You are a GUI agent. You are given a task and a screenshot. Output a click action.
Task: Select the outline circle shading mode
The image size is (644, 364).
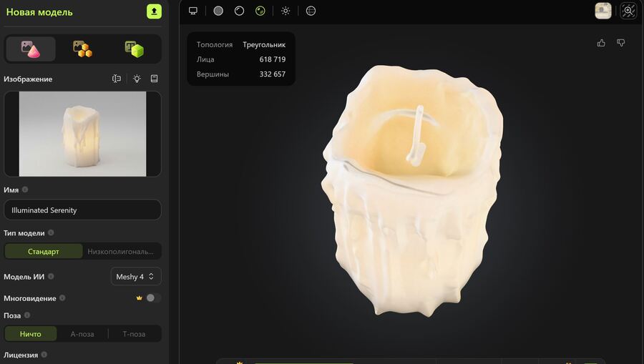click(x=239, y=11)
